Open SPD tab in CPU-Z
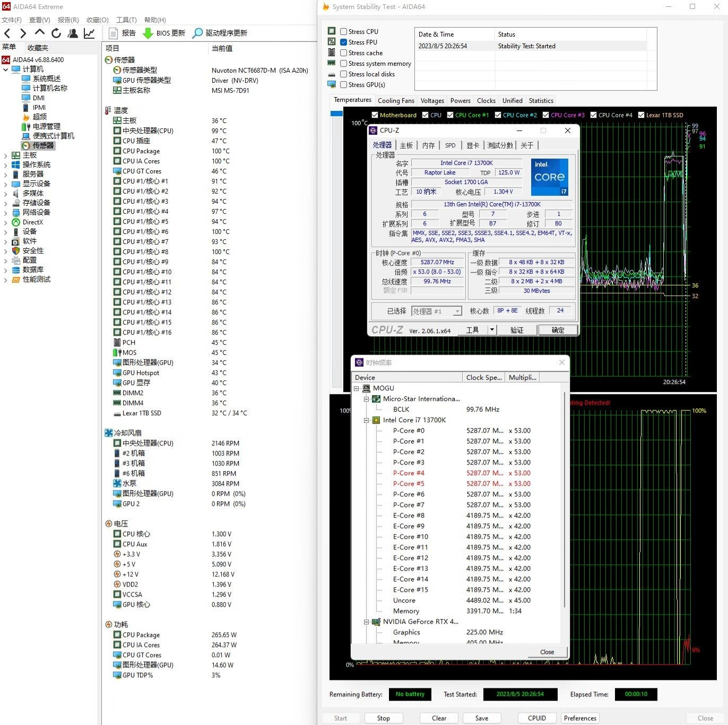Viewport: 728px width, 725px height. pos(450,145)
